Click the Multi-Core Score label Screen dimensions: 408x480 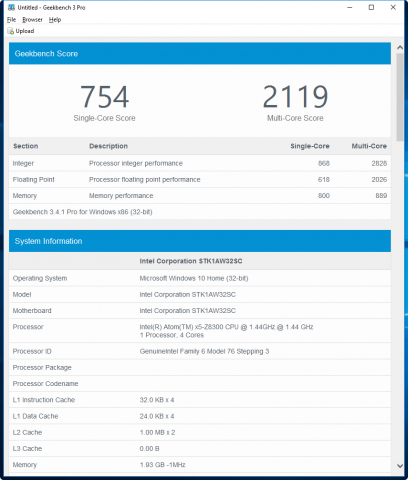pyautogui.click(x=295, y=118)
